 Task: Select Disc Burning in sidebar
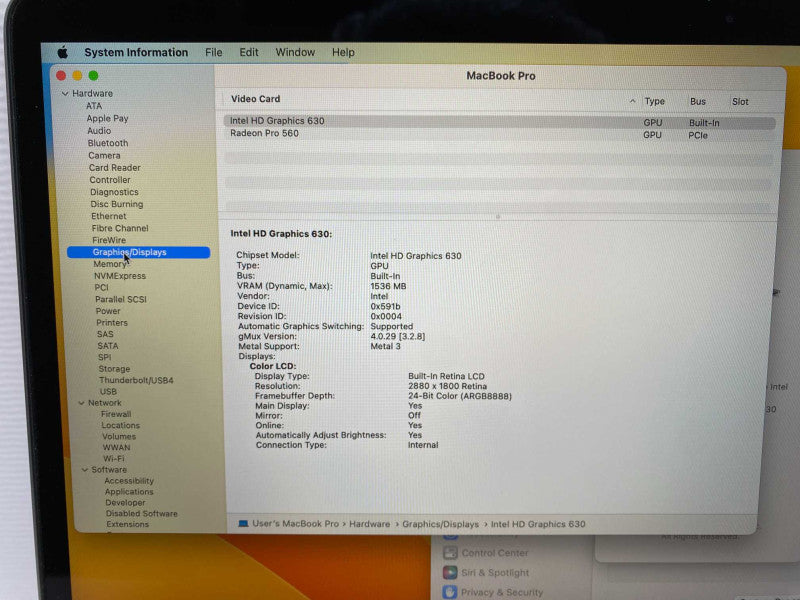[117, 204]
